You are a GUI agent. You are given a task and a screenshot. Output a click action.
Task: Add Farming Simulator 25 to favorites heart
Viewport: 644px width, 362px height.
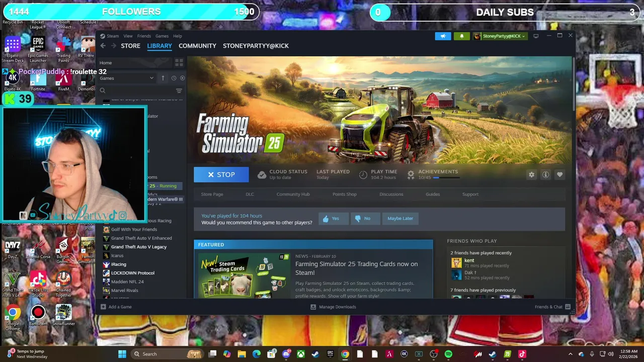coord(559,174)
